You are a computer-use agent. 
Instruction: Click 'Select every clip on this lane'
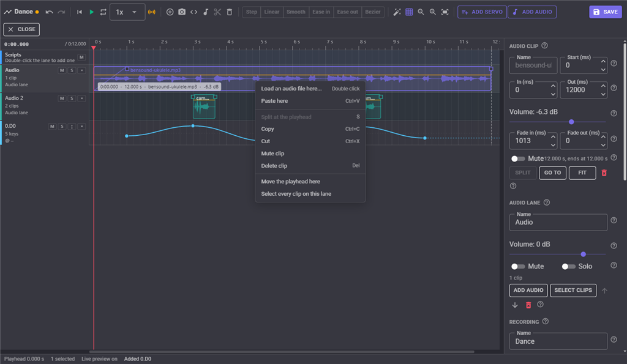coord(310,194)
